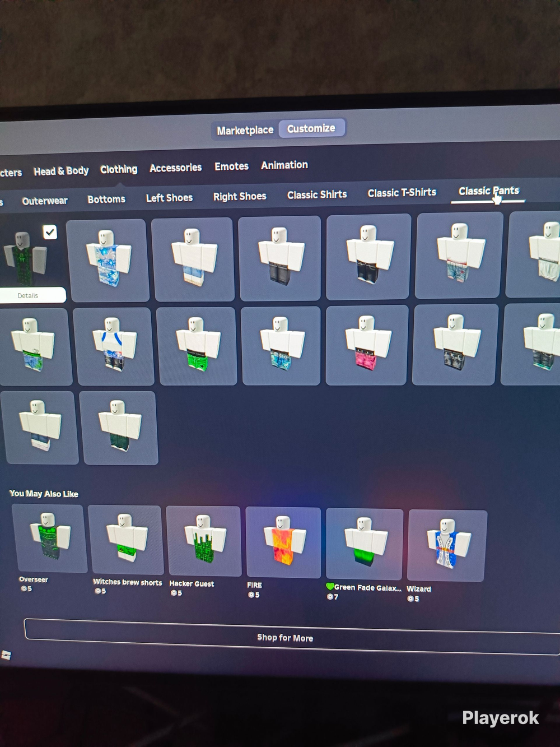The height and width of the screenshot is (747, 560).
Task: Open the Hacker Guest recommended item
Action: (204, 541)
